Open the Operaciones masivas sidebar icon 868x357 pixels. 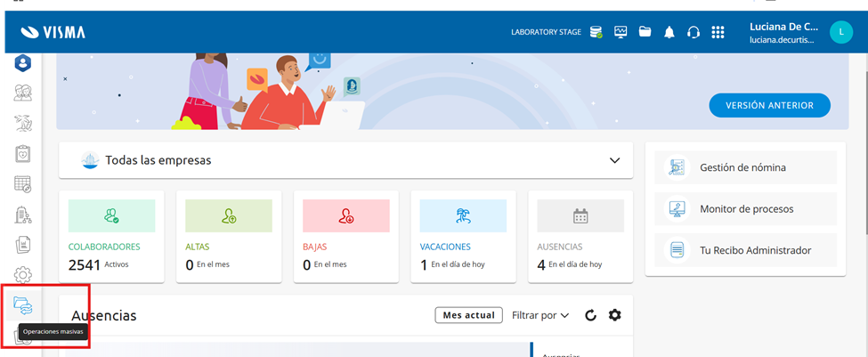pos(22,305)
